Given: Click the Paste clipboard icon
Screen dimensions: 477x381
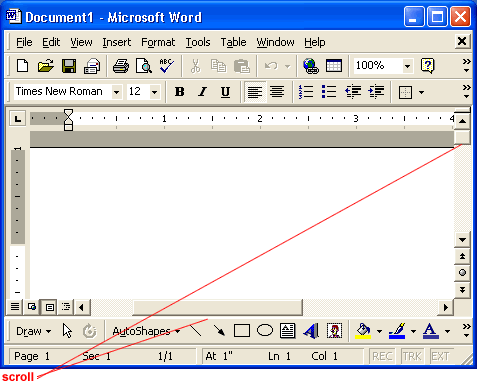Looking at the screenshot, I should 242,66.
